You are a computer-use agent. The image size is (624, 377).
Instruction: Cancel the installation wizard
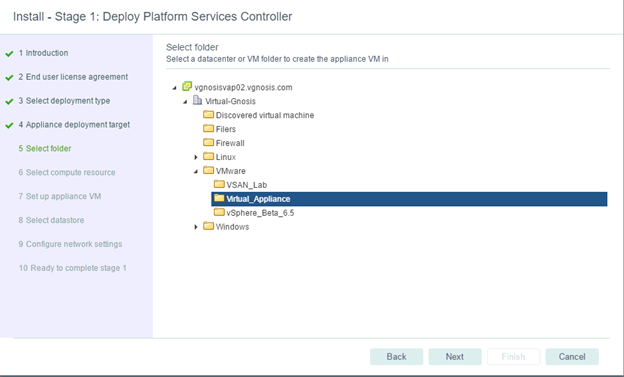point(572,357)
